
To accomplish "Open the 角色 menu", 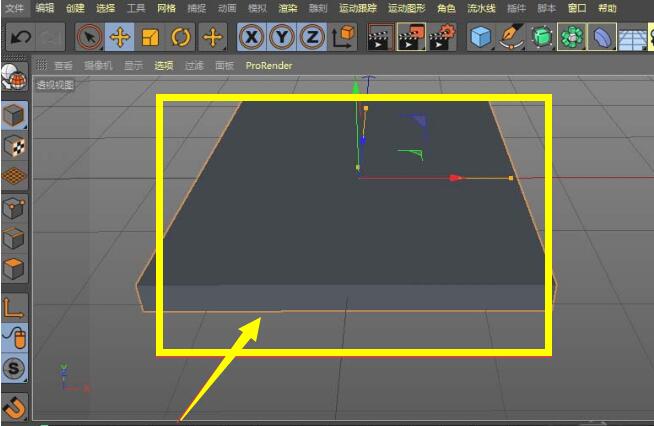I will [x=446, y=8].
